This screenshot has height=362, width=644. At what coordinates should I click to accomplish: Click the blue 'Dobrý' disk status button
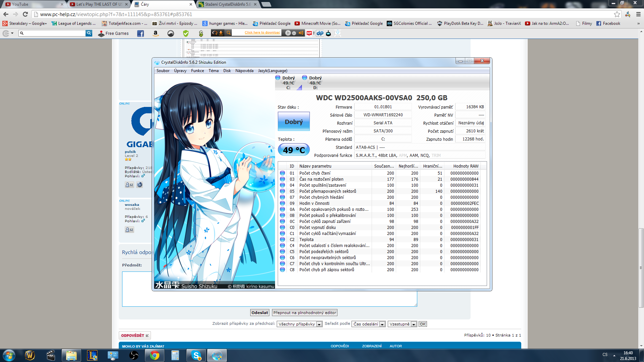[294, 122]
